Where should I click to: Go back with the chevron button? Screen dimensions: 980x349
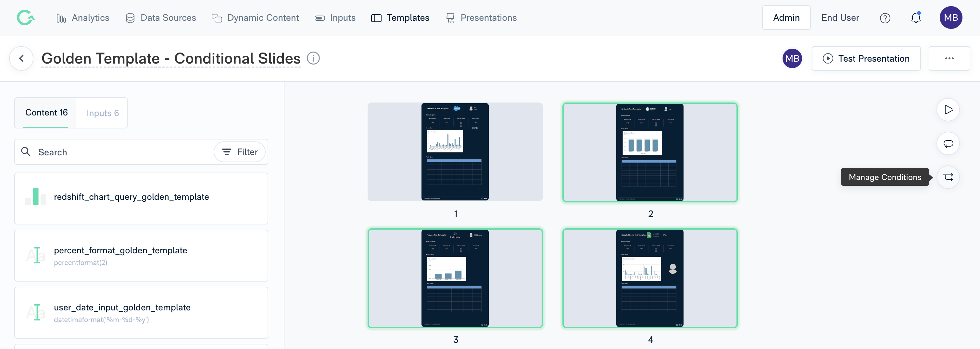point(21,58)
